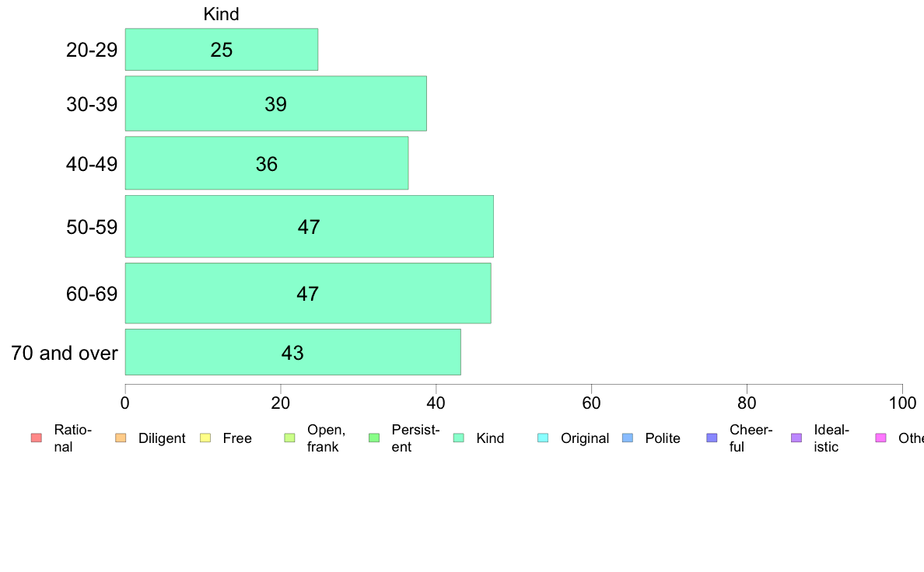Click the Kind column title

pos(221,14)
